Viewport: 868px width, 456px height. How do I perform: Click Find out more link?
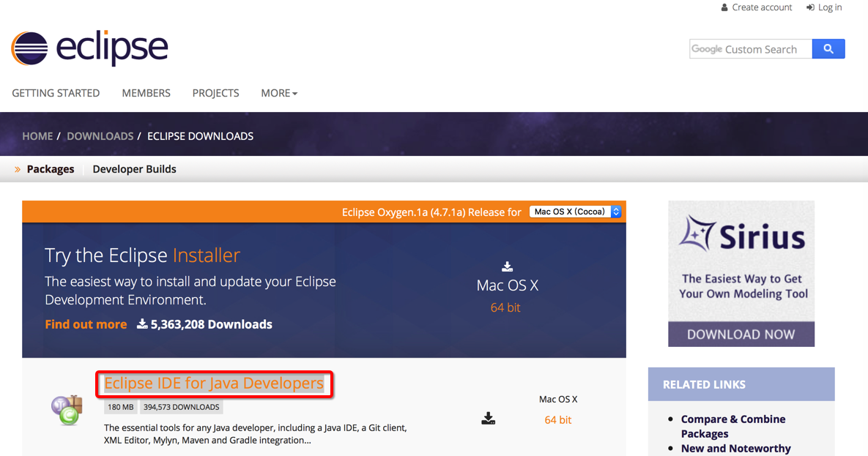(x=86, y=324)
